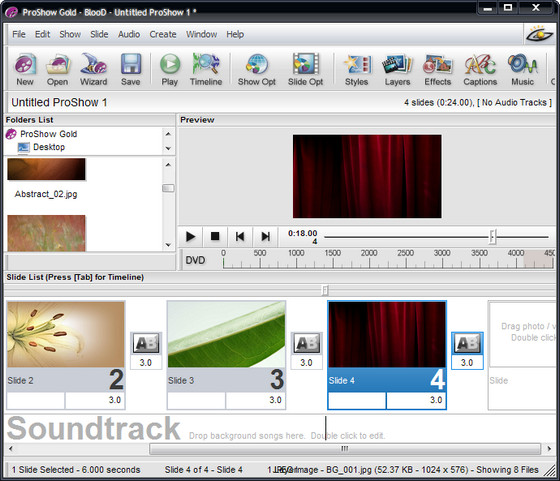Open the Slide Opt toolbar icon
This screenshot has width=560, height=481.
[x=305, y=70]
